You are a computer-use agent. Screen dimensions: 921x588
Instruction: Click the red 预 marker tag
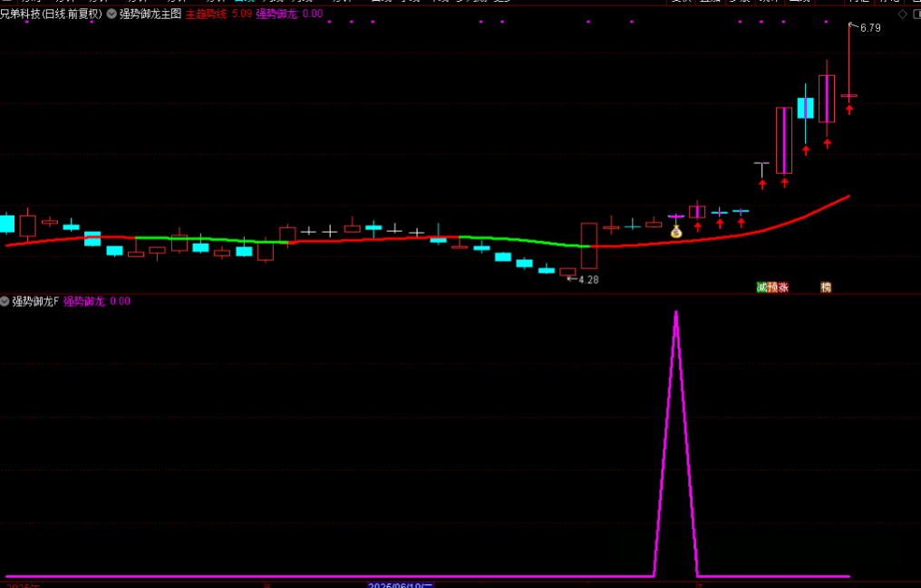[x=772, y=287]
